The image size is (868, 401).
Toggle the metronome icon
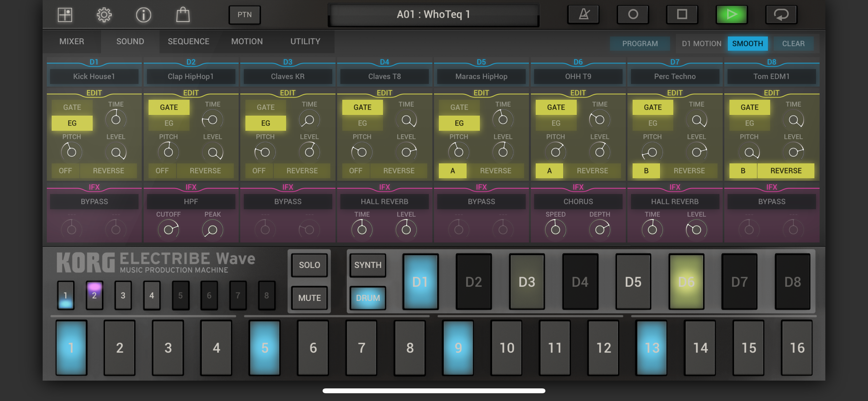(584, 15)
